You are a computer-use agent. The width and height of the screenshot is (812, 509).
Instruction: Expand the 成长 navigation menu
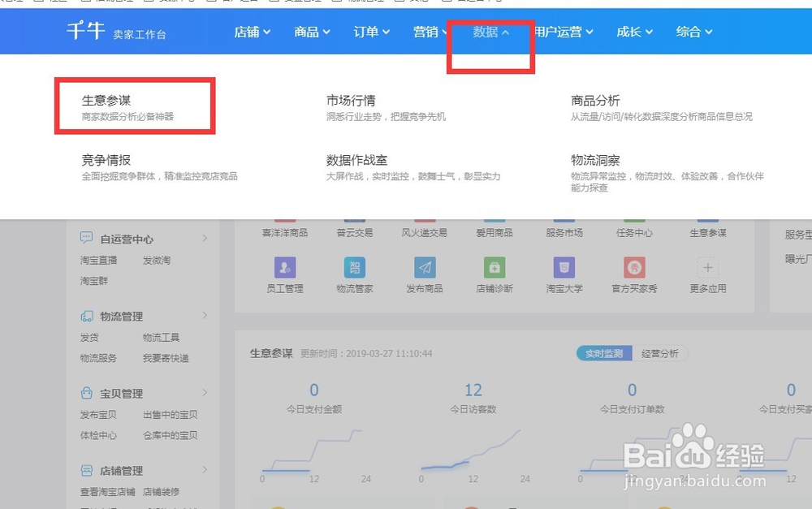(x=634, y=32)
